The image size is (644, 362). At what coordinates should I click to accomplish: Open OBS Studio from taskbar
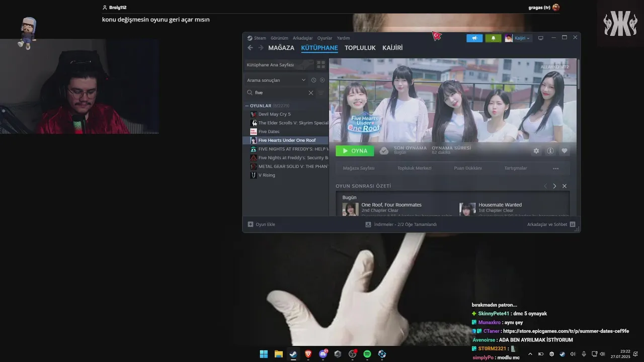click(x=353, y=354)
